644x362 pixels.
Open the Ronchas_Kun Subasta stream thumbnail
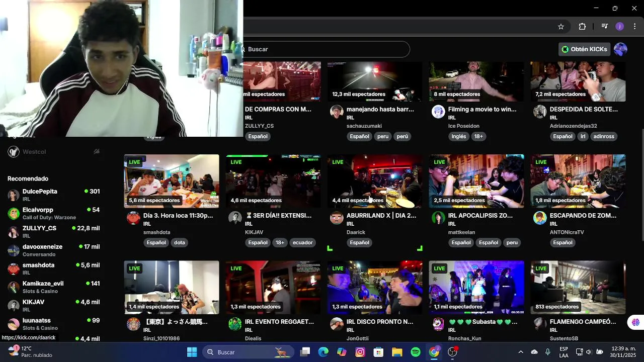coord(476,287)
